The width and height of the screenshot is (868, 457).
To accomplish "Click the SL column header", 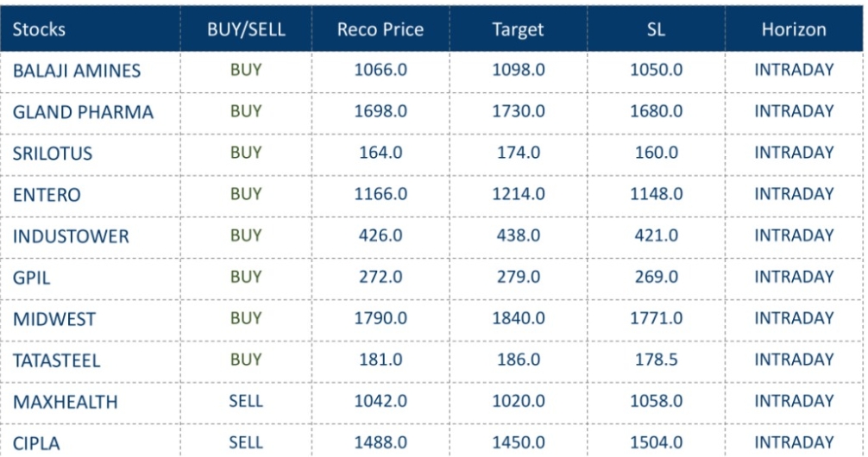I will coord(656,29).
